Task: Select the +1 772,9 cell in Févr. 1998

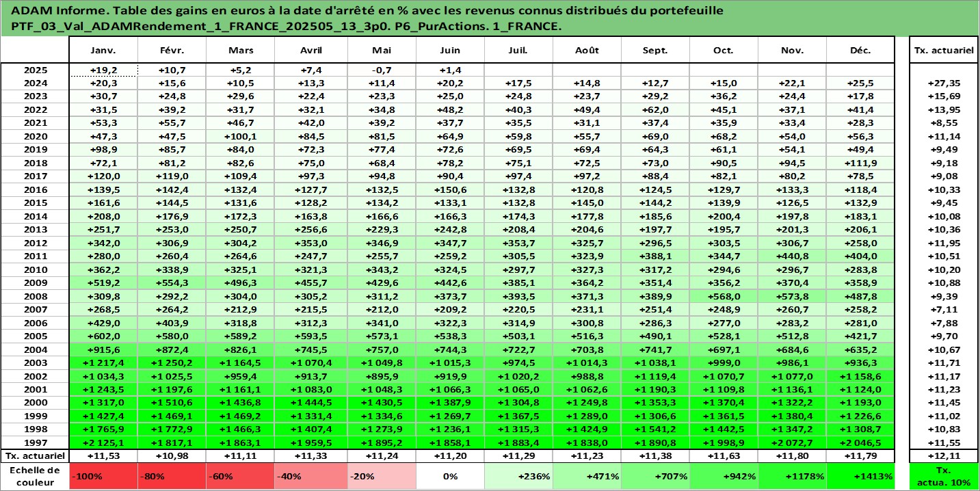Action: click(x=172, y=429)
